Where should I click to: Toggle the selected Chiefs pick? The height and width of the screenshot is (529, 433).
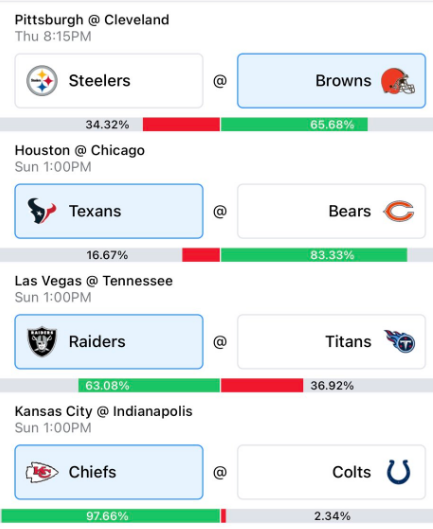click(x=109, y=472)
